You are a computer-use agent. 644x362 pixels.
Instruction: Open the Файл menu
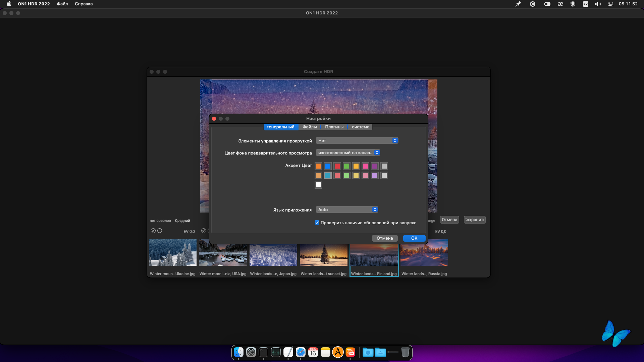pyautogui.click(x=62, y=4)
